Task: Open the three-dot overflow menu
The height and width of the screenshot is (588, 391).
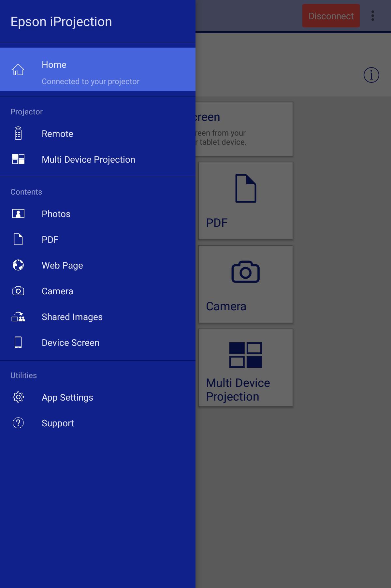Action: 373,16
